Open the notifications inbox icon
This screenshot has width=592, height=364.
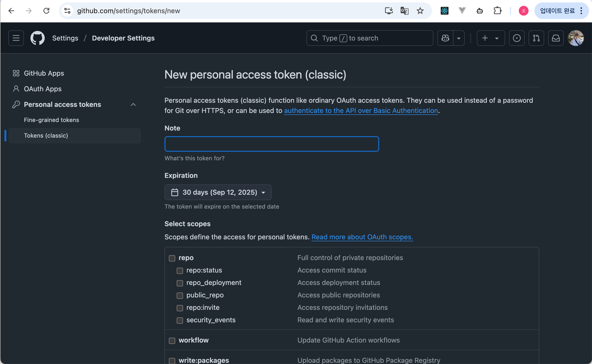(556, 38)
